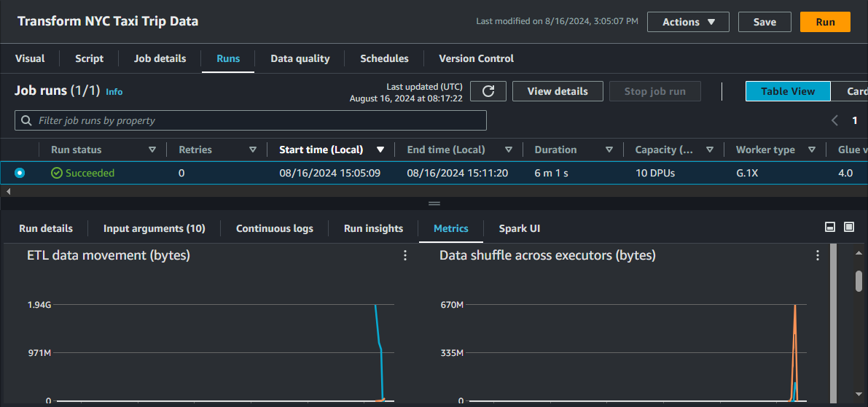Open the Data quality tab
868x407 pixels.
coord(300,58)
